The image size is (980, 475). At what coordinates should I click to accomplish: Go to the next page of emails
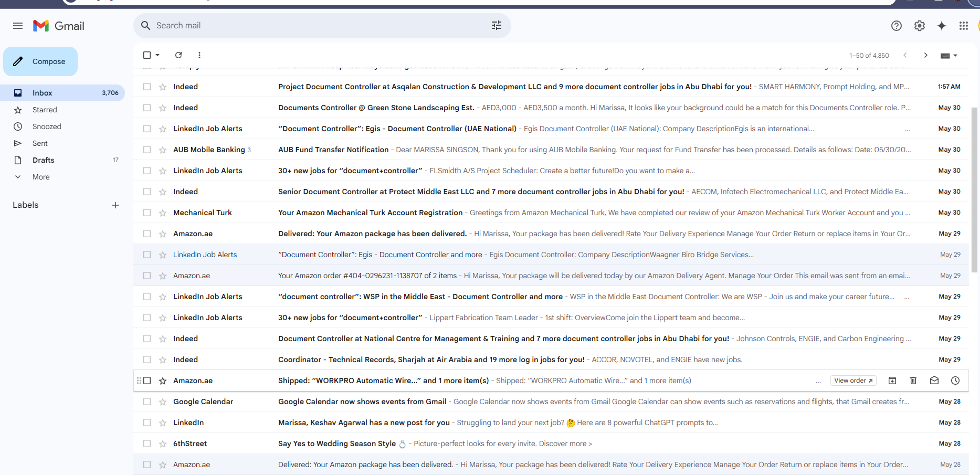tap(926, 55)
